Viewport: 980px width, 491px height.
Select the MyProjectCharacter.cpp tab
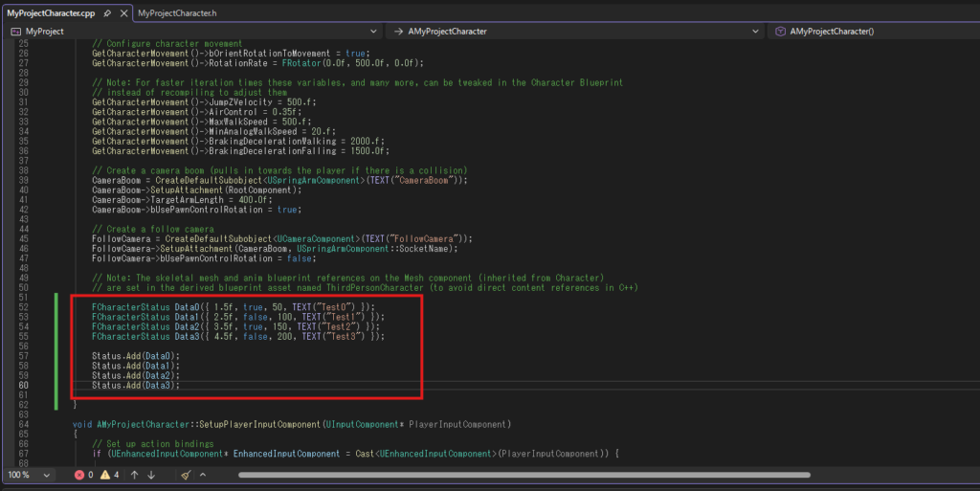point(50,13)
